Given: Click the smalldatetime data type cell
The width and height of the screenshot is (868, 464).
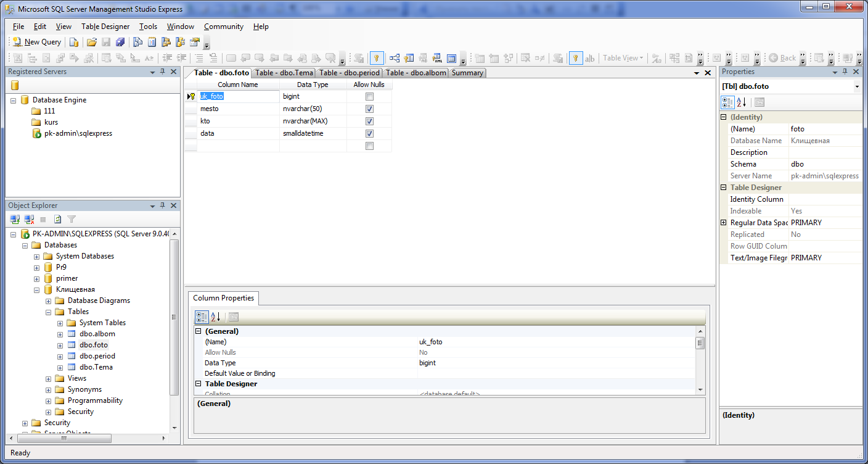Looking at the screenshot, I should point(313,133).
